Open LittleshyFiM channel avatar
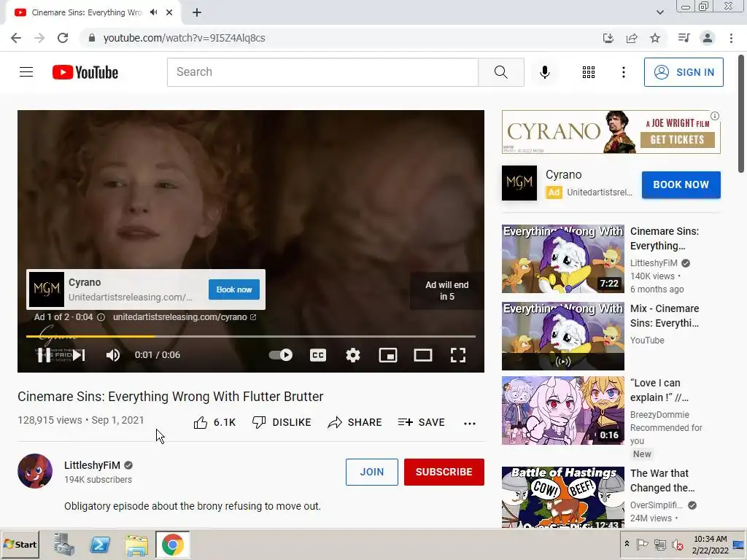 pos(35,471)
